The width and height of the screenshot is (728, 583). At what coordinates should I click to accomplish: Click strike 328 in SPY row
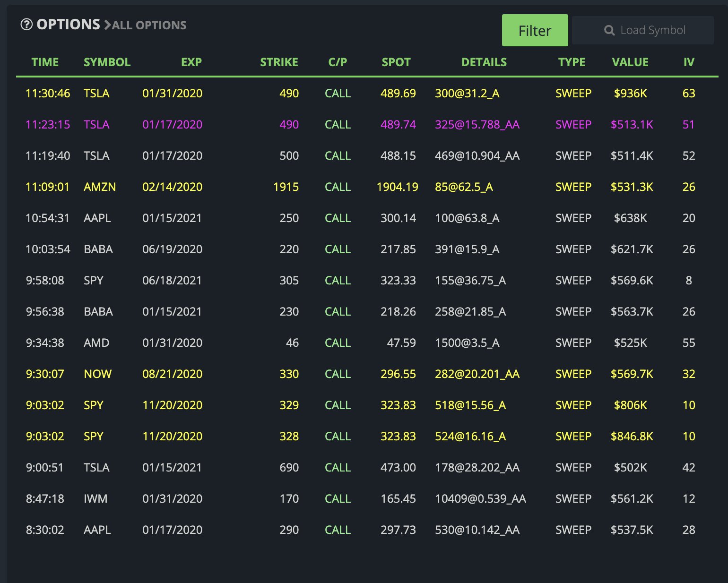289,436
